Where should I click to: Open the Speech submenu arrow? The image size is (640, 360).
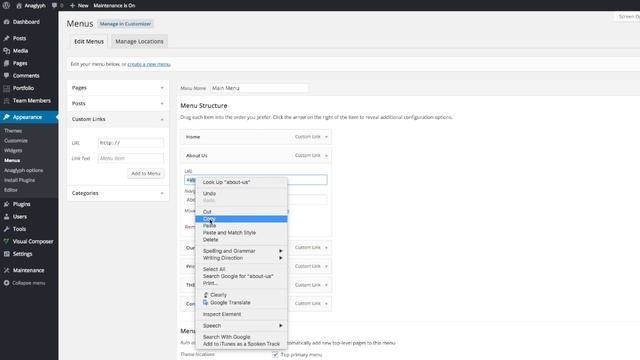pyautogui.click(x=281, y=326)
